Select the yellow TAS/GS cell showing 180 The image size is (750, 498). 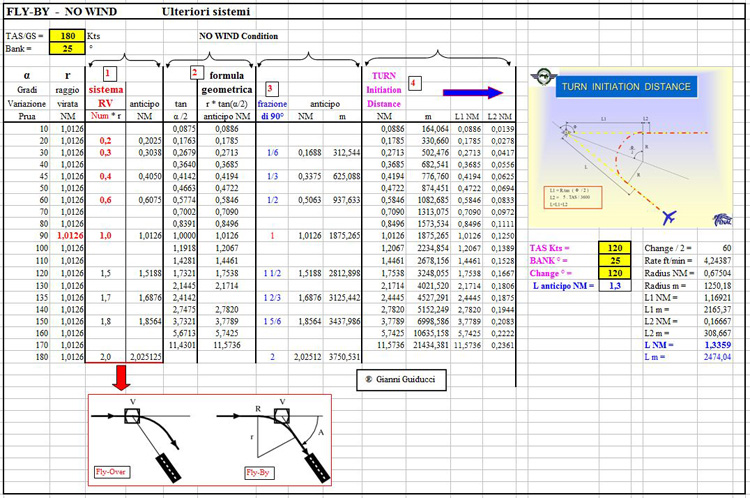[67, 36]
